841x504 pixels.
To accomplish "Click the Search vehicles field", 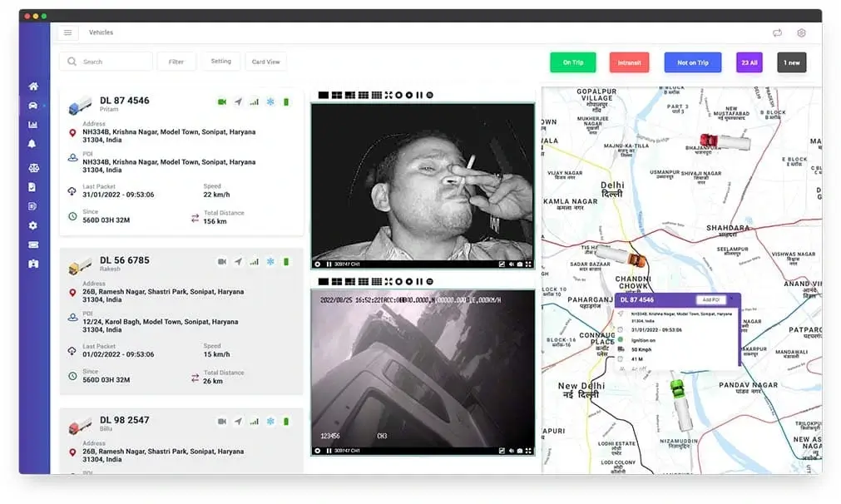I will click(106, 62).
